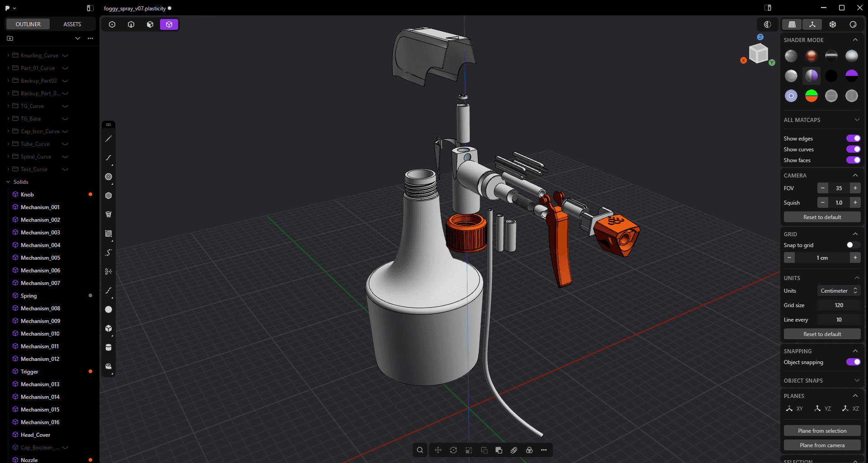Turn off Show faces switch
868x463 pixels.
pos(853,160)
